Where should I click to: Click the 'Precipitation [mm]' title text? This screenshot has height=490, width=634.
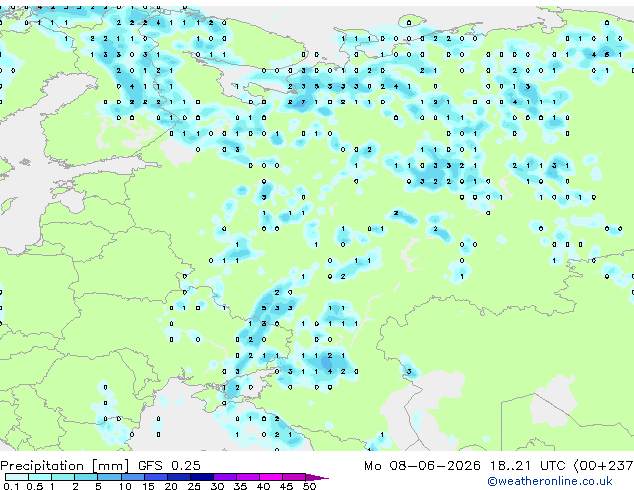coord(65,466)
